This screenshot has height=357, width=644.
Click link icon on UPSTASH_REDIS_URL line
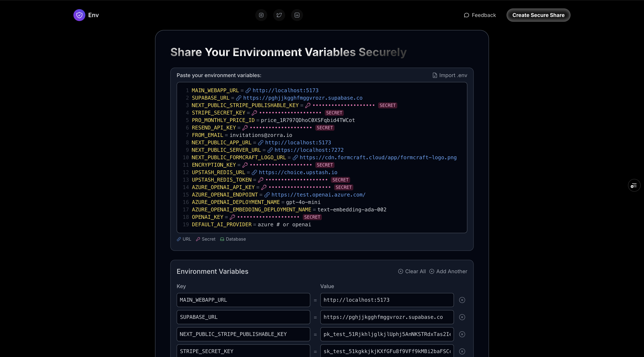point(254,172)
